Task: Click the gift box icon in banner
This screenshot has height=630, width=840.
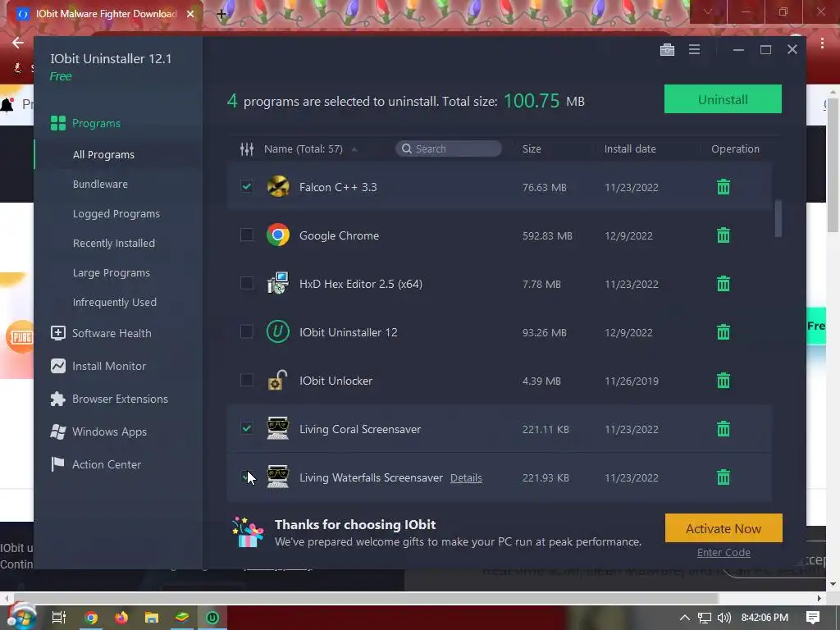Action: click(248, 532)
